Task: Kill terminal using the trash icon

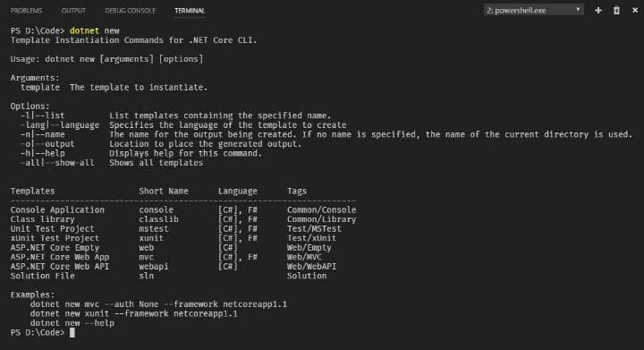Action: 616,10
